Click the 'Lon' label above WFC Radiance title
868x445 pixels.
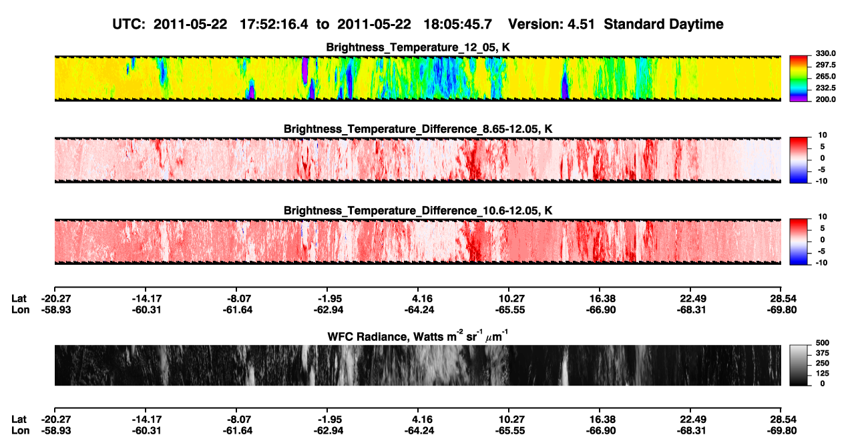(19, 310)
